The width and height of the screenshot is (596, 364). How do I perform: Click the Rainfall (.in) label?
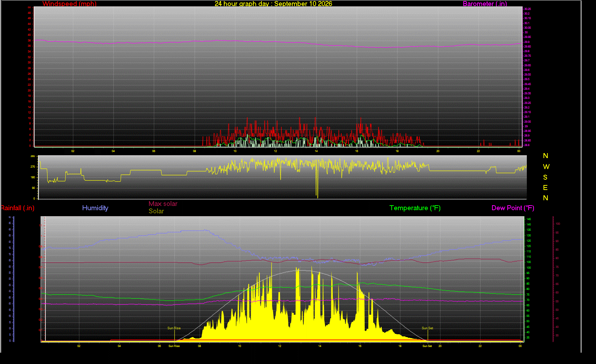click(x=17, y=208)
